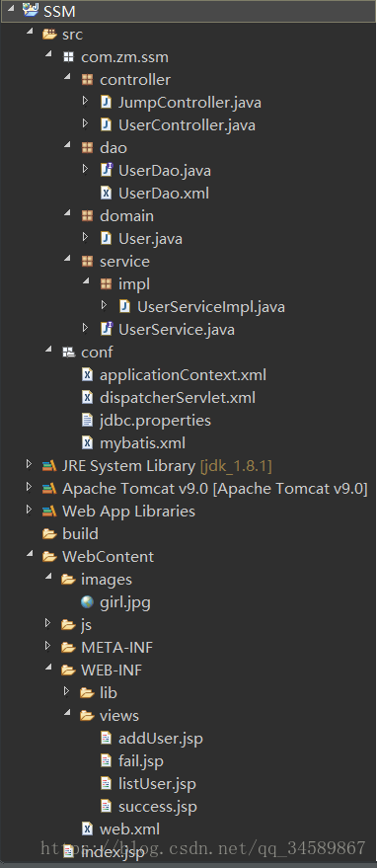Click the UserController.java file icon

click(x=106, y=125)
